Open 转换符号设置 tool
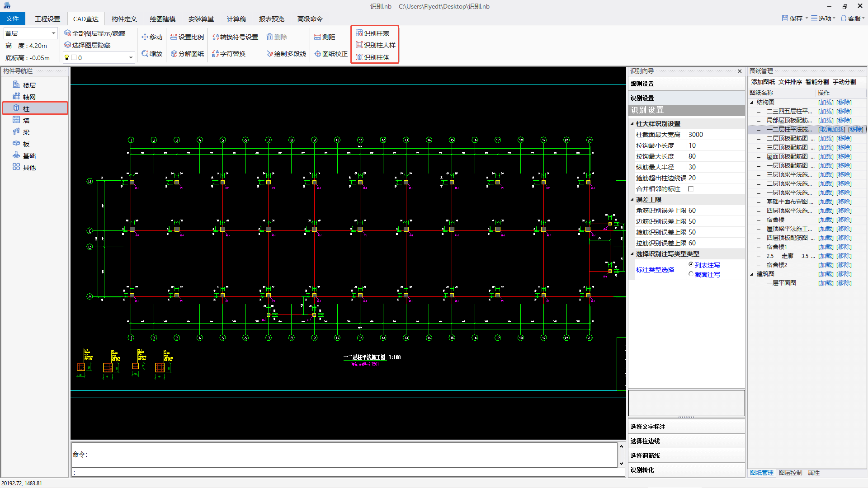Viewport: 868px width, 488px height. coord(235,37)
